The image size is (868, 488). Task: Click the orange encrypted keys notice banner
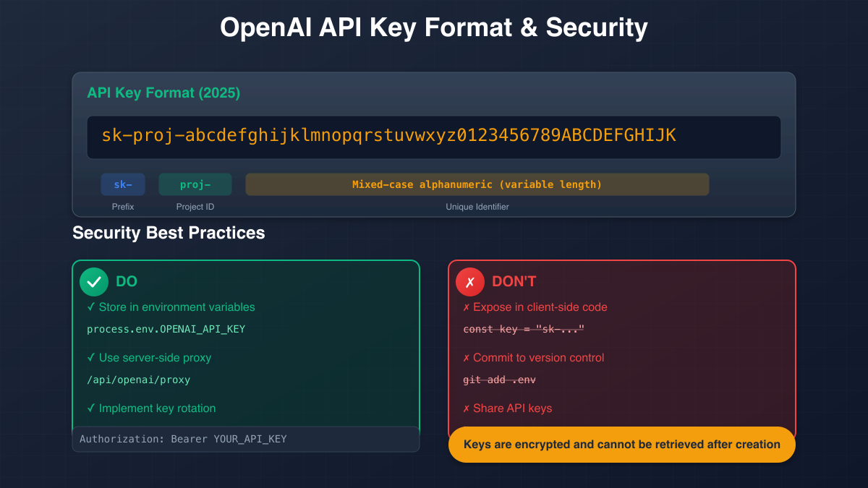(621, 444)
